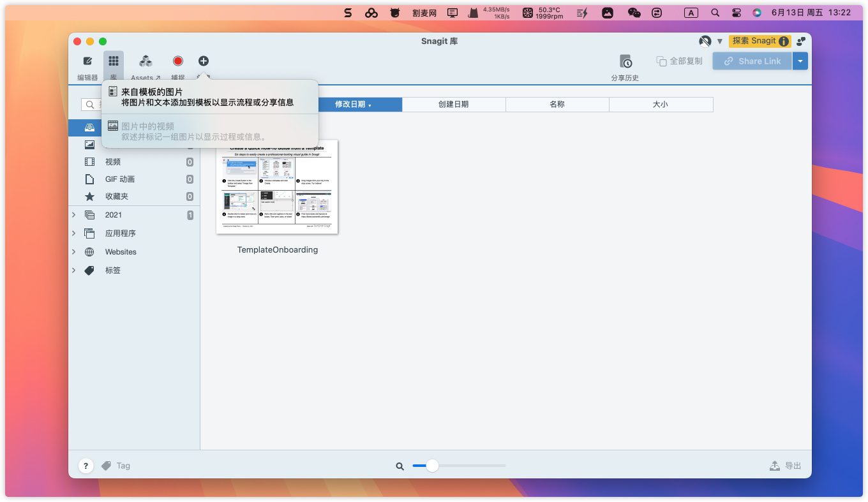Sort library by 名称
The height and width of the screenshot is (502, 868).
[557, 105]
